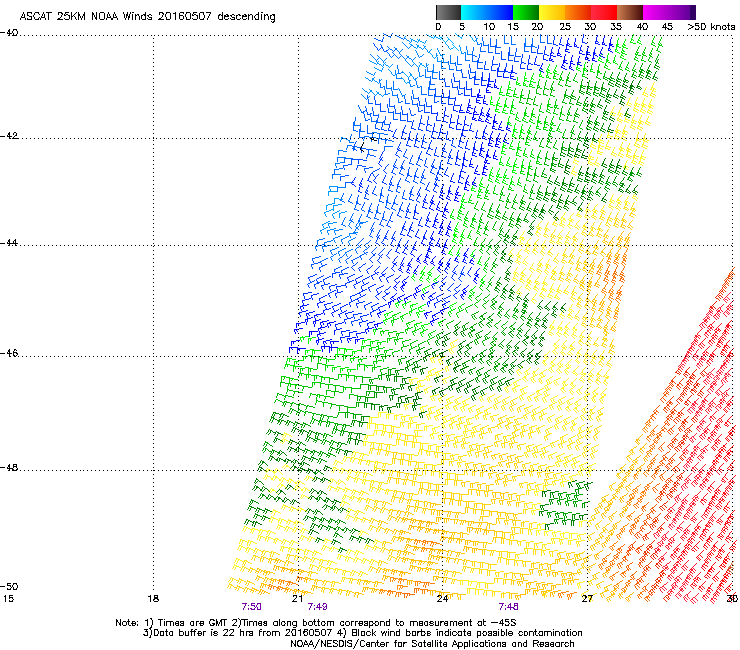Image resolution: width=740 pixels, height=650 pixels.
Task: Click the orange 25-30 knots color segment
Action: coord(578,12)
